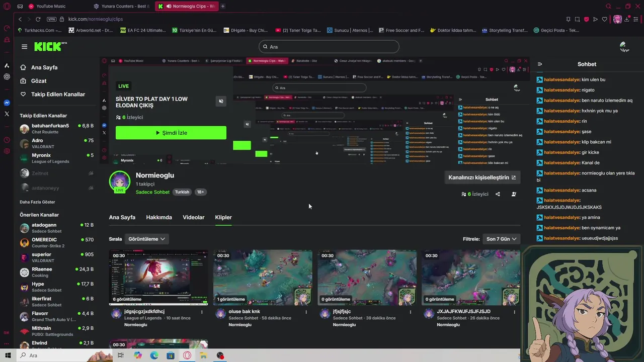
Task: Click Normieoglu channel avatar
Action: [x=120, y=182]
